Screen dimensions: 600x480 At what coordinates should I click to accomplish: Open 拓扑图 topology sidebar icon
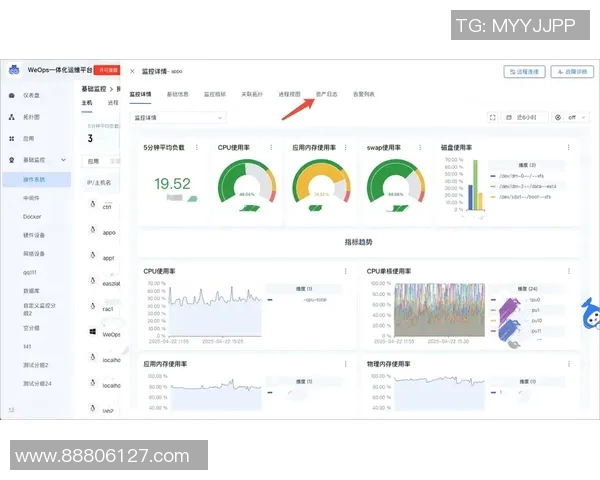pyautogui.click(x=11, y=117)
